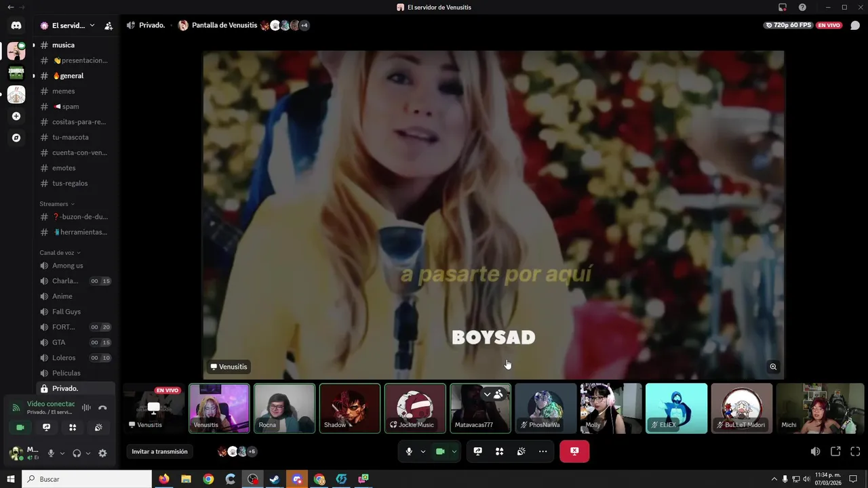Mute microphone in call control bar
Image resolution: width=868 pixels, height=488 pixels.
tap(408, 451)
